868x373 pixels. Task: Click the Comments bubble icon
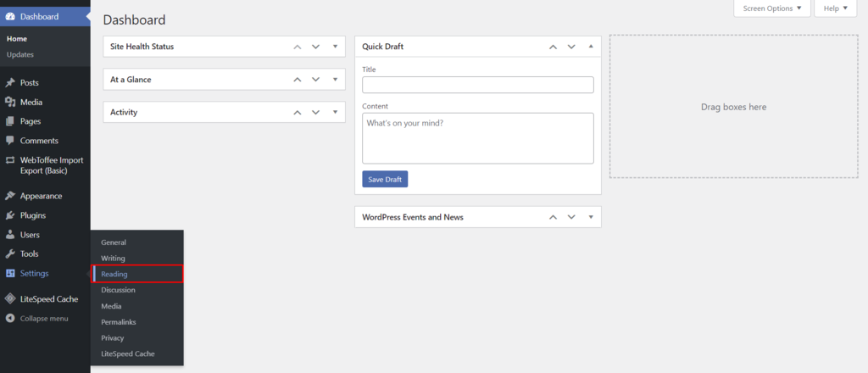pyautogui.click(x=10, y=141)
